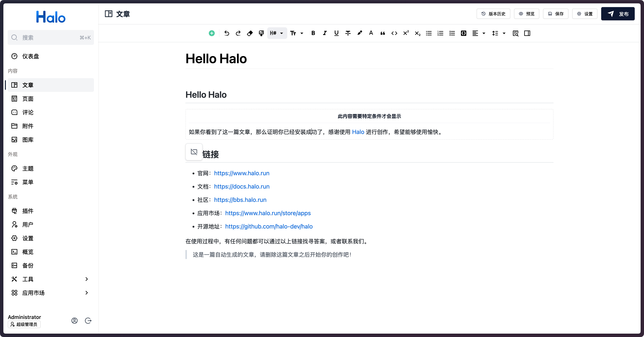
Task: Redo the last edit
Action: (238, 33)
